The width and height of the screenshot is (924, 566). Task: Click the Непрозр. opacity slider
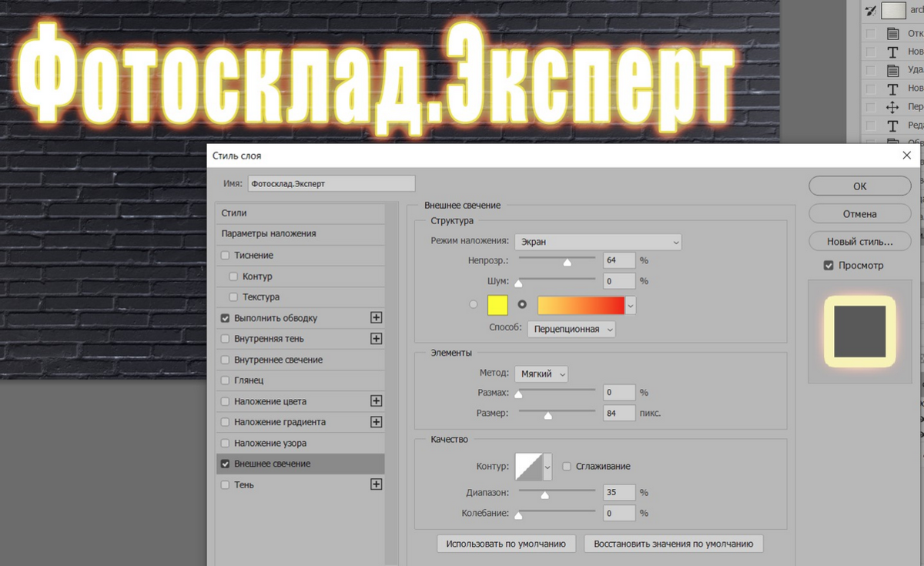[x=556, y=262]
